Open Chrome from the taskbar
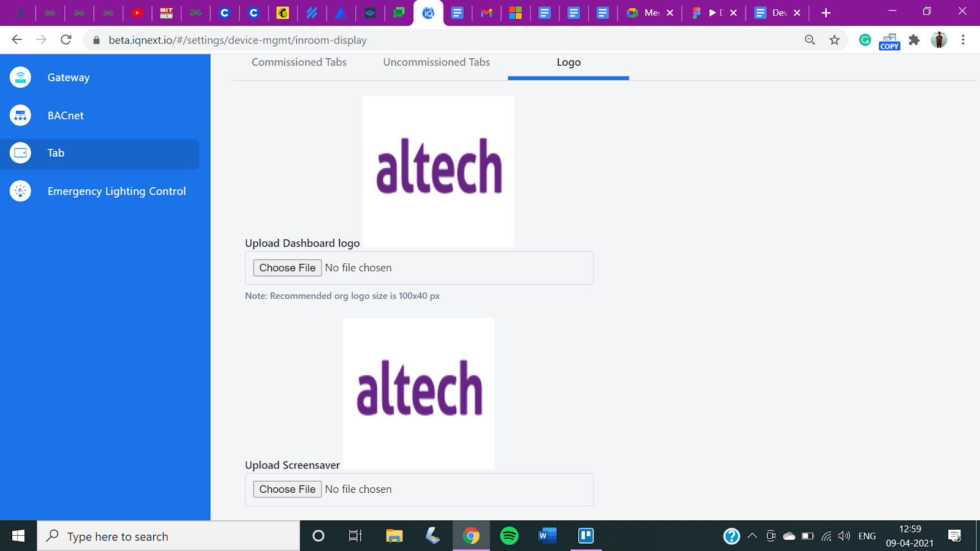Viewport: 980px width, 551px height. tap(471, 536)
